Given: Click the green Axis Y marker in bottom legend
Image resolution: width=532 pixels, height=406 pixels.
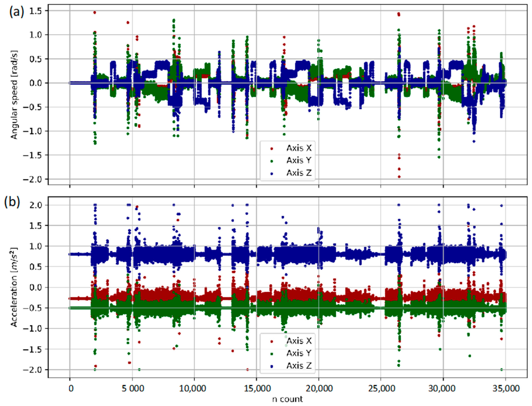Looking at the screenshot, I should pos(272,354).
